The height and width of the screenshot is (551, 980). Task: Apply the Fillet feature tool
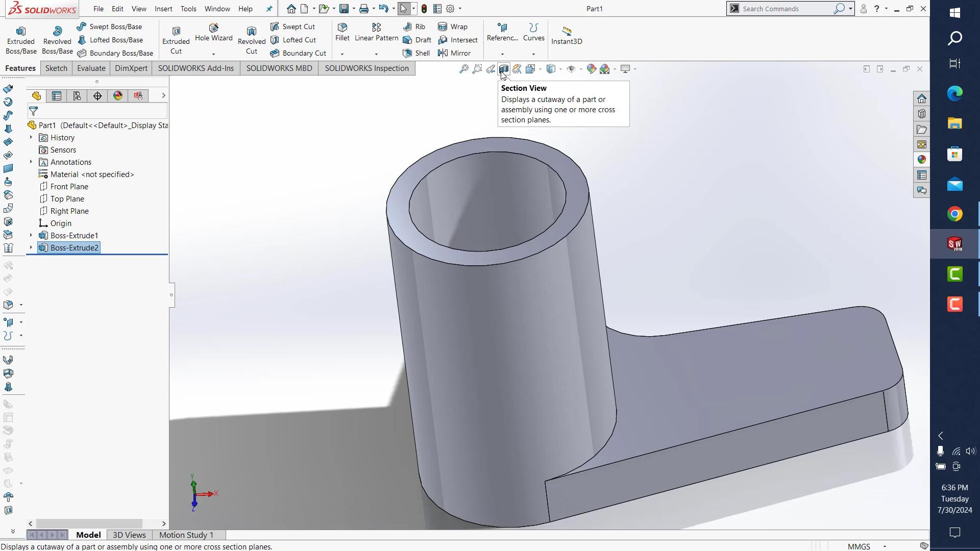(x=342, y=32)
